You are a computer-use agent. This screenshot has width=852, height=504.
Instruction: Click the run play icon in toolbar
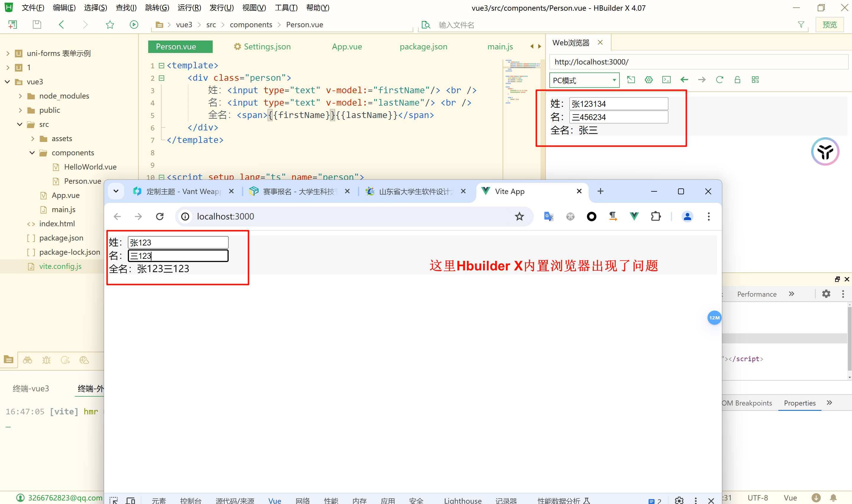134,25
